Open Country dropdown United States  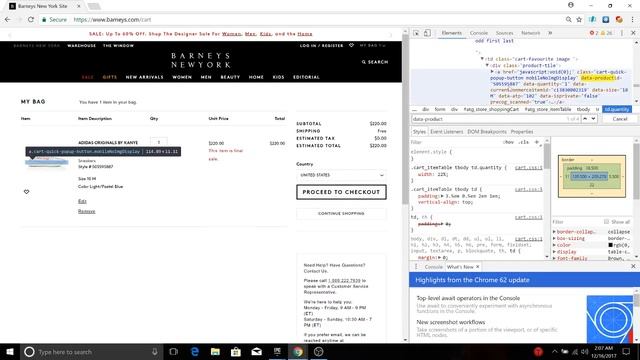pyautogui.click(x=341, y=175)
